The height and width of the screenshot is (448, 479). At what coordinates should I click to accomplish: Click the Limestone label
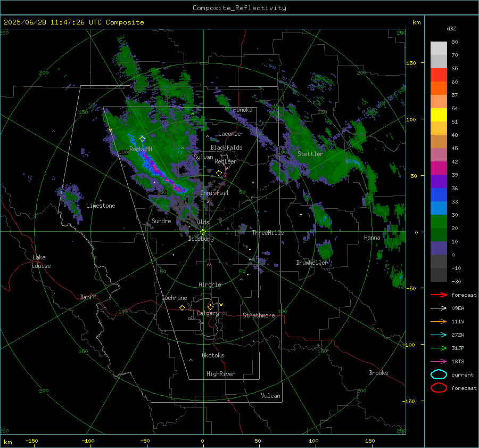[x=101, y=206]
